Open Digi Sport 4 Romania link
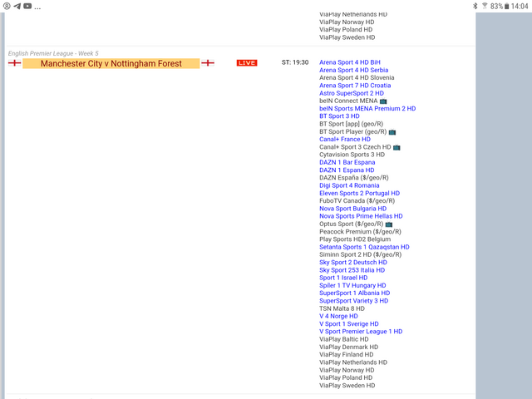Image resolution: width=532 pixels, height=399 pixels. pos(349,185)
